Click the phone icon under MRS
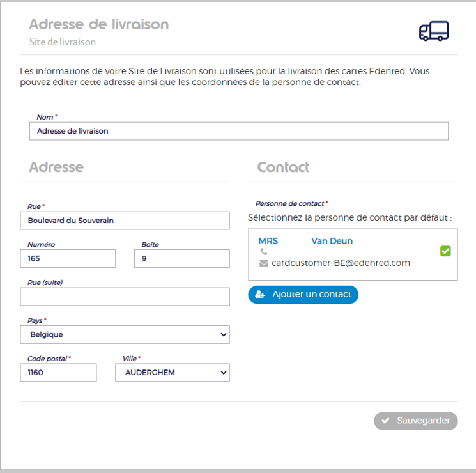Viewport: 476px width, 473px height. pyautogui.click(x=263, y=252)
